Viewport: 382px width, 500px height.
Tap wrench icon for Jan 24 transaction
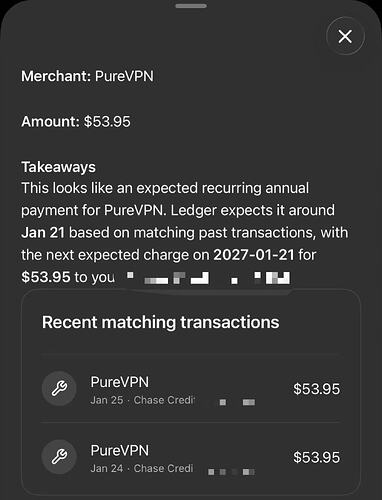click(59, 457)
